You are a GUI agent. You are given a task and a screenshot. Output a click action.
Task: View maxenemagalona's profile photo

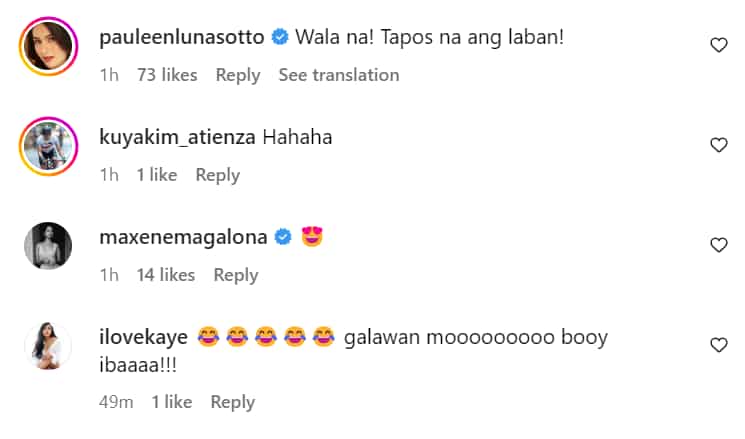point(48,246)
